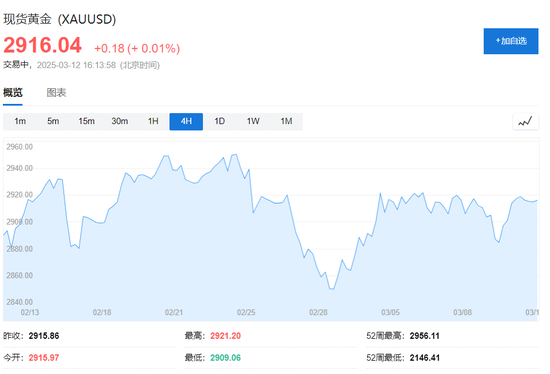This screenshot has height=374, width=550.
Task: Select the 1H timeframe
Action: [153, 121]
